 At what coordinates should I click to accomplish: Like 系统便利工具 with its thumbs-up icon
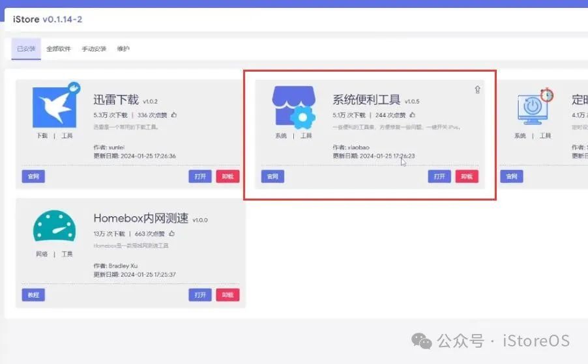point(413,115)
